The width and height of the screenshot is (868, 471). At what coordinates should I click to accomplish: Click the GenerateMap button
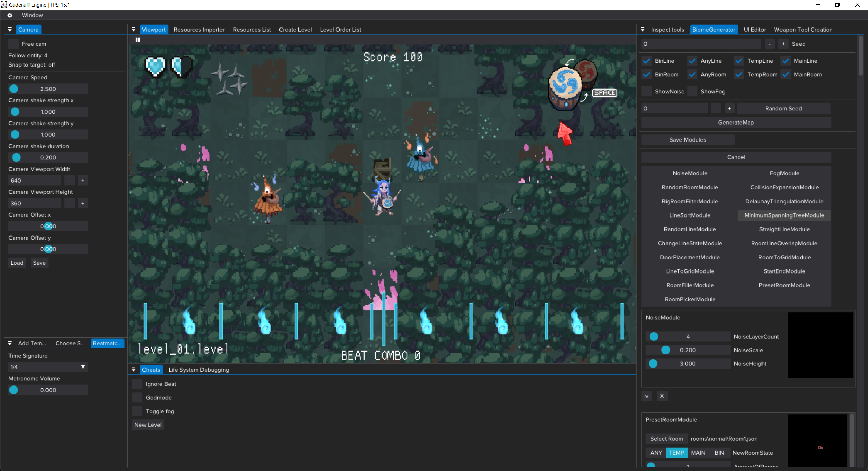point(736,123)
